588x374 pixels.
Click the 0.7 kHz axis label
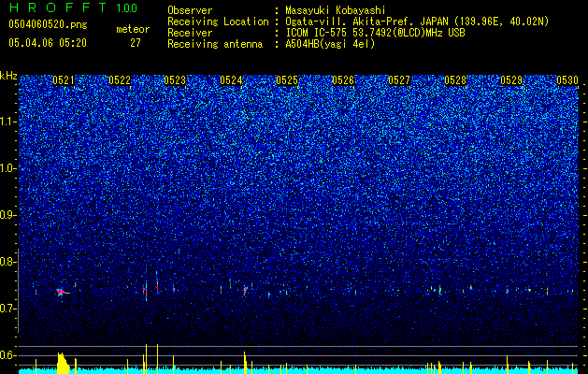[x=7, y=309]
